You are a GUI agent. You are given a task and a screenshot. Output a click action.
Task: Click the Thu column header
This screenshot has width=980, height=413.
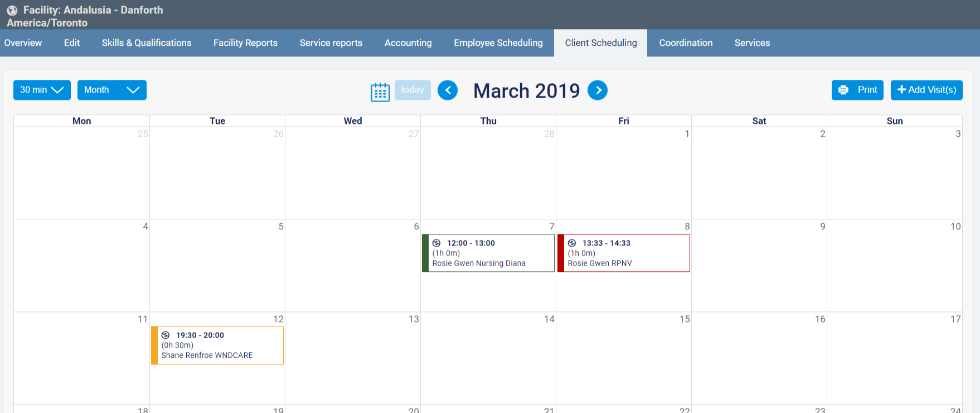pyautogui.click(x=488, y=121)
